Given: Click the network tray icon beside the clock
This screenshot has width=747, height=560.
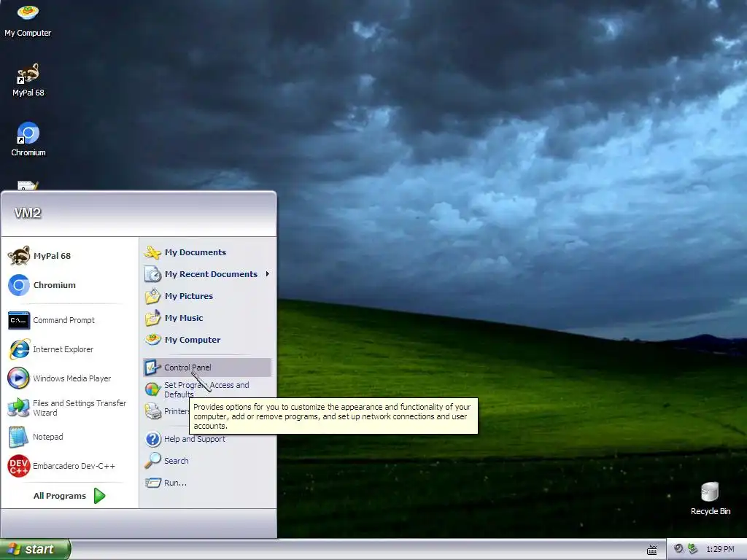Looking at the screenshot, I should click(692, 549).
